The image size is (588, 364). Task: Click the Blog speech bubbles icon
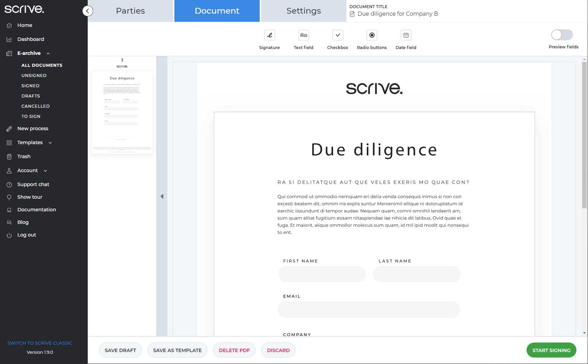pyautogui.click(x=9, y=222)
